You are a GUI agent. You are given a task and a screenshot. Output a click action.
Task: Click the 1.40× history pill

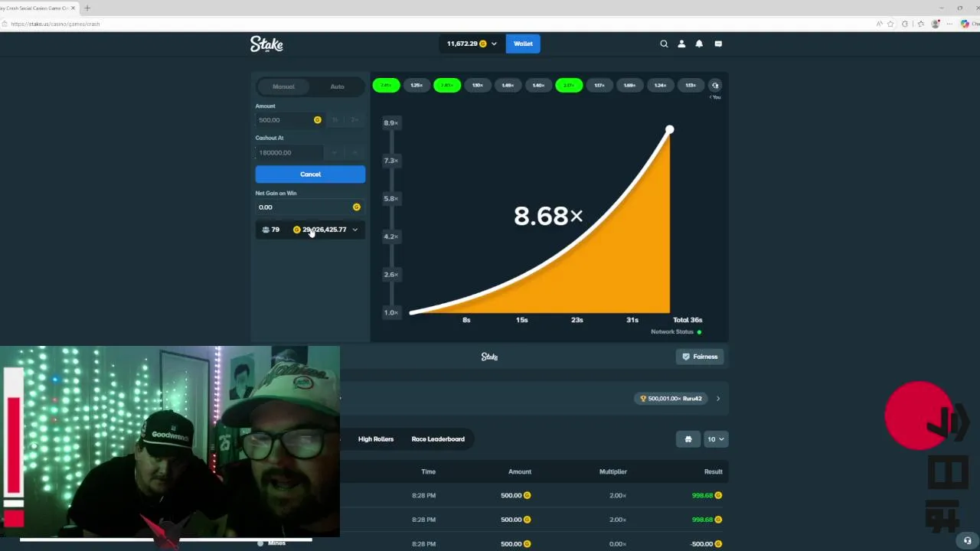pos(538,86)
